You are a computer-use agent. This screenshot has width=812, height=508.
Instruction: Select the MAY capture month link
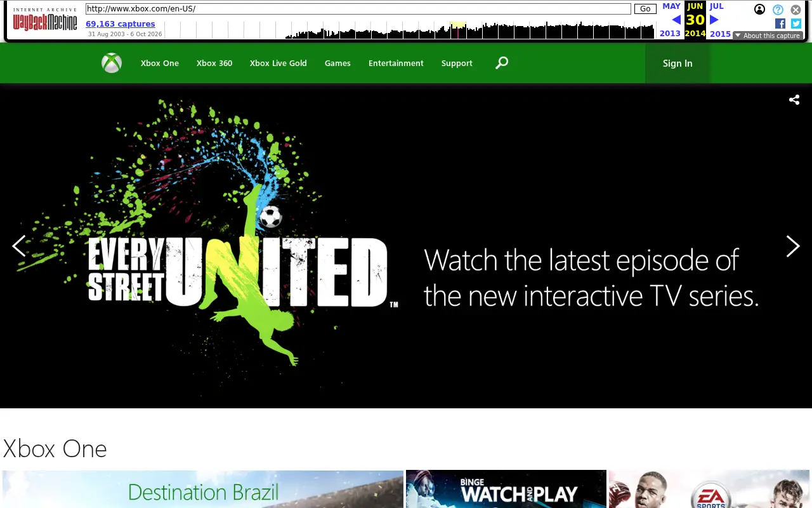[x=671, y=6]
